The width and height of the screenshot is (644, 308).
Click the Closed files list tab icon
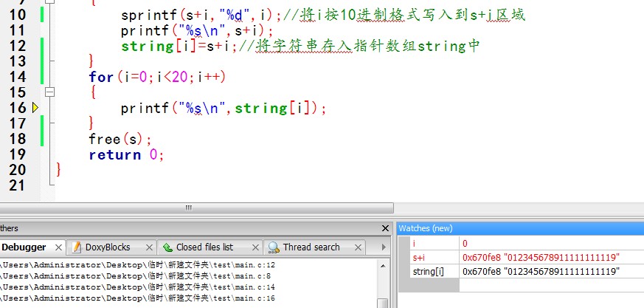(167, 247)
